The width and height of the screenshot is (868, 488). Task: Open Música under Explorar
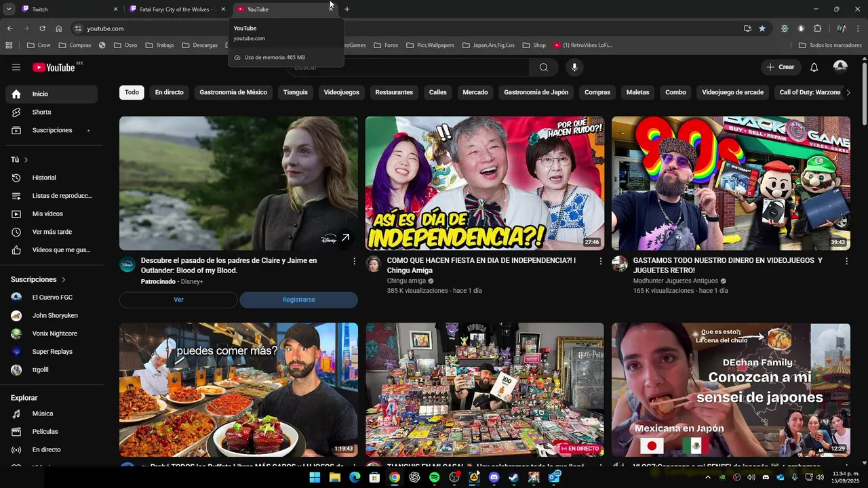52,413
